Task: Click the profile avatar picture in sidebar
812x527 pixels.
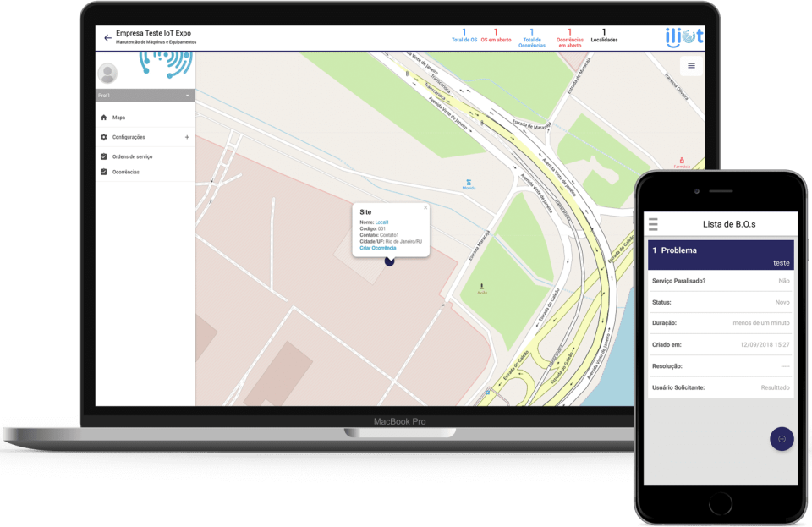Action: [107, 73]
